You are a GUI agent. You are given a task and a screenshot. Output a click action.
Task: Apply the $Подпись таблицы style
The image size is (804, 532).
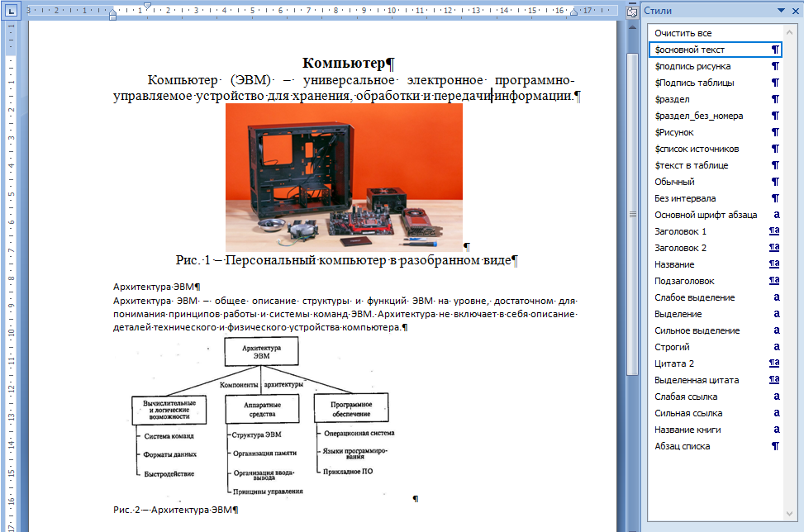[715, 83]
